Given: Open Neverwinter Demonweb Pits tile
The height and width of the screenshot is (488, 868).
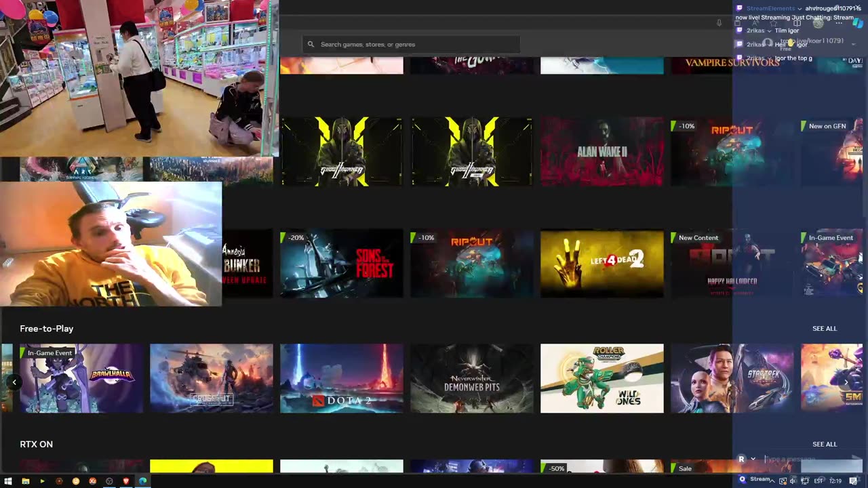Looking at the screenshot, I should click(472, 378).
